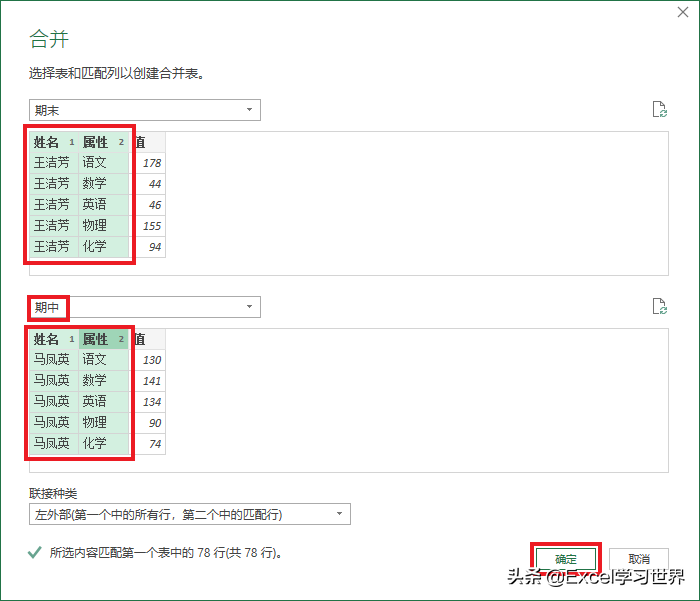Image resolution: width=700 pixels, height=601 pixels.
Task: Click 王洁芳 in the 语文 row
Action: 54,163
